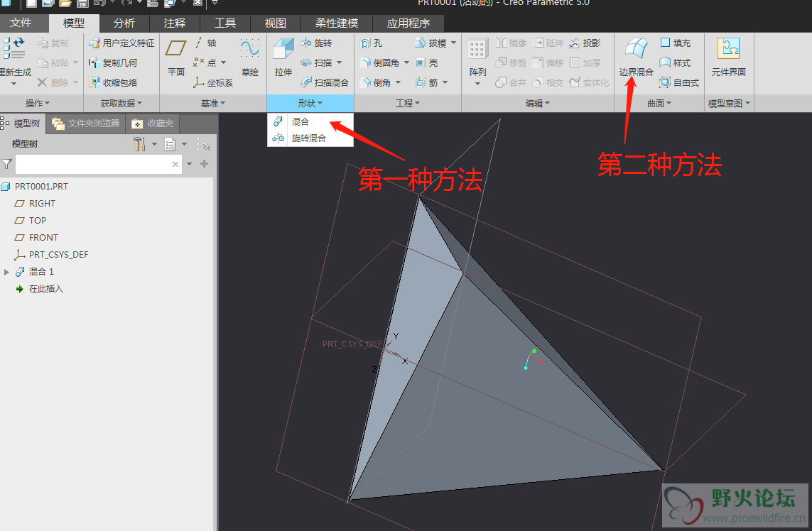The width and height of the screenshot is (812, 531).
Task: Select the 筋 rib tool
Action: click(427, 82)
